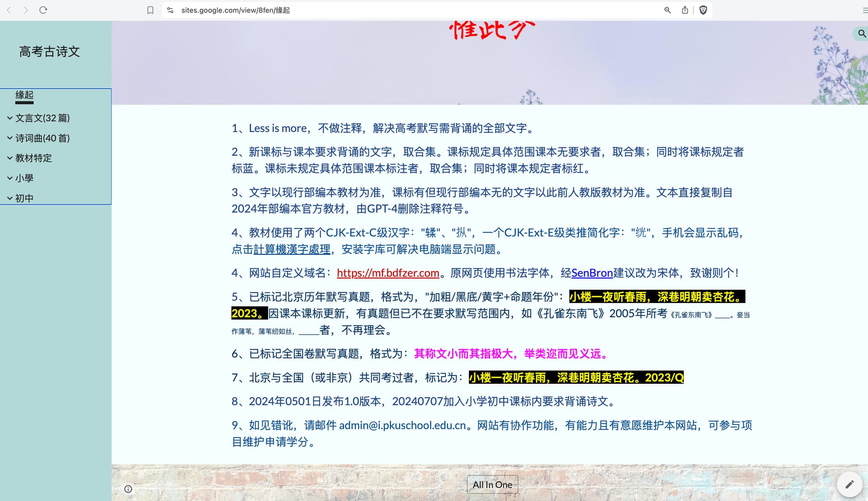Click the pencil edit button at bottom right
Screen dimensions: 868x501
[x=849, y=484]
